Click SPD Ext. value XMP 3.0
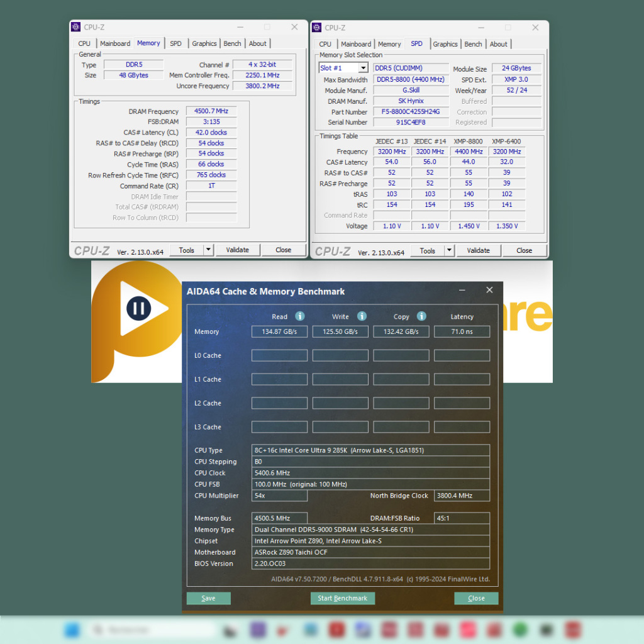This screenshot has height=644, width=644. click(516, 79)
